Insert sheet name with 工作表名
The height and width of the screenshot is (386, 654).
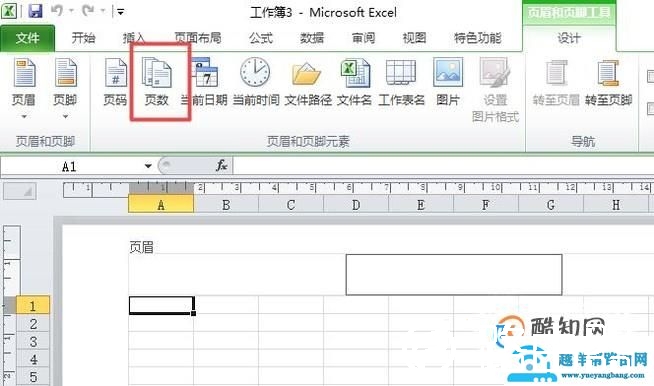coord(401,82)
